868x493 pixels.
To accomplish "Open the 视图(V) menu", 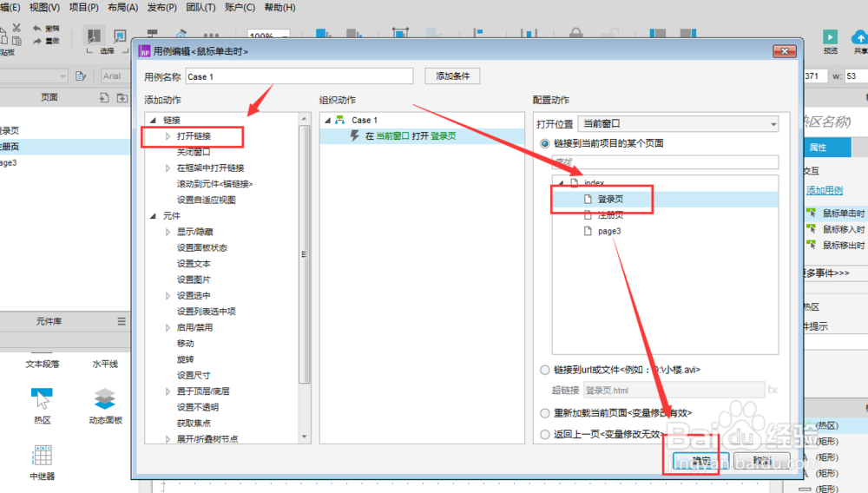I will [44, 7].
